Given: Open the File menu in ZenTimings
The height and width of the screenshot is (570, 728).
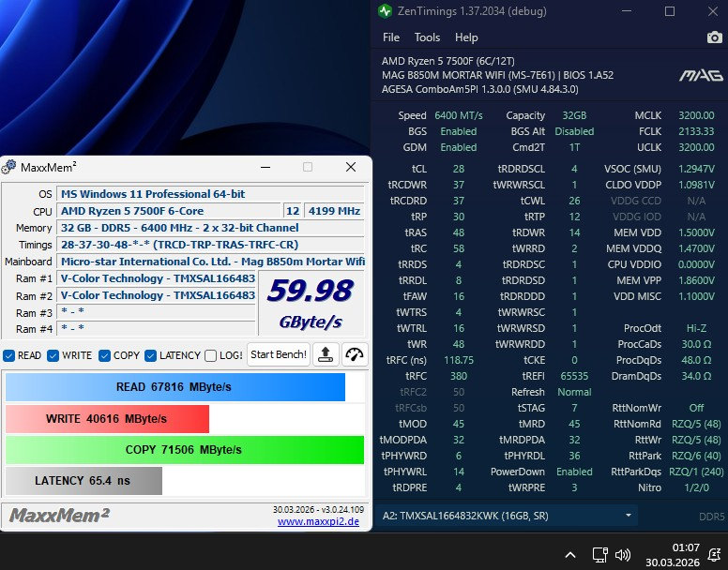Looking at the screenshot, I should [391, 37].
